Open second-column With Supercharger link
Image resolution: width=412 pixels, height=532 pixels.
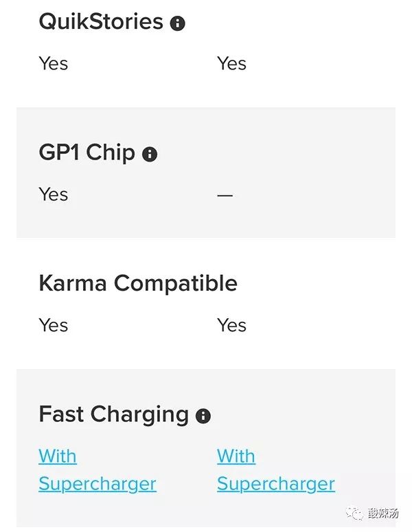click(x=275, y=470)
